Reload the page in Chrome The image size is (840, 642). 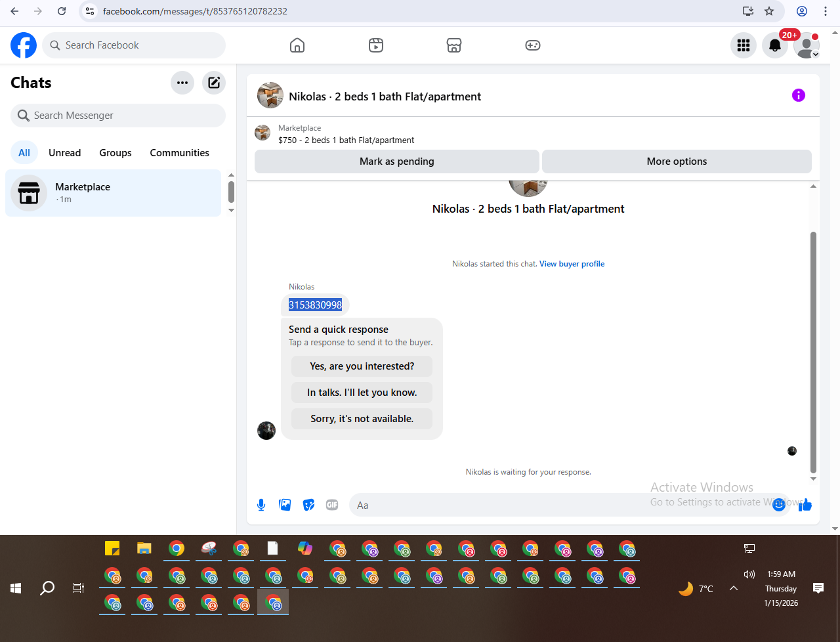(x=62, y=11)
